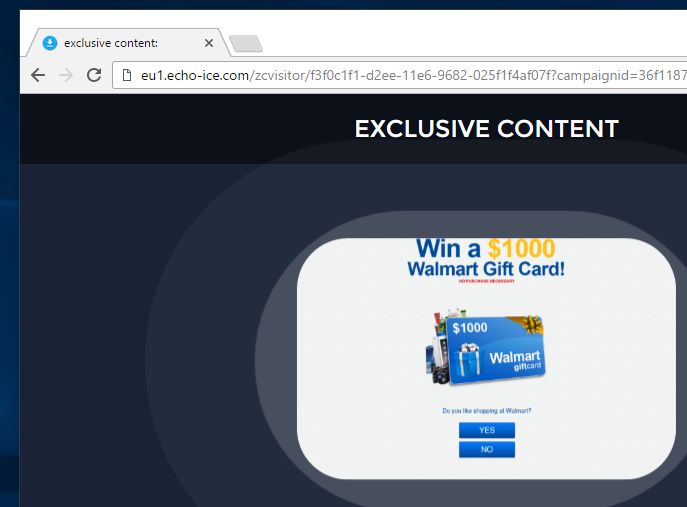Viewport: 687px width, 507px height.
Task: Click the download favicon on the tab
Action: [50, 43]
